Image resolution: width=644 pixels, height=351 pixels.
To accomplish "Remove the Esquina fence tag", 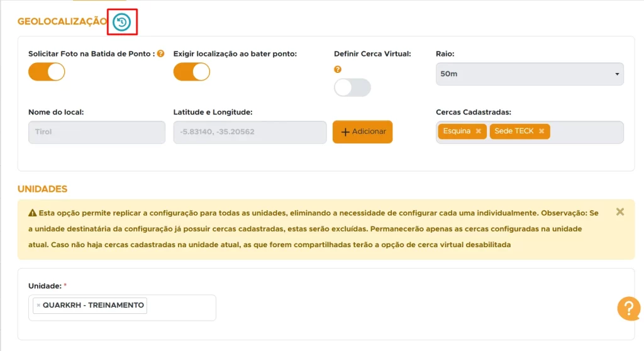I will (479, 131).
